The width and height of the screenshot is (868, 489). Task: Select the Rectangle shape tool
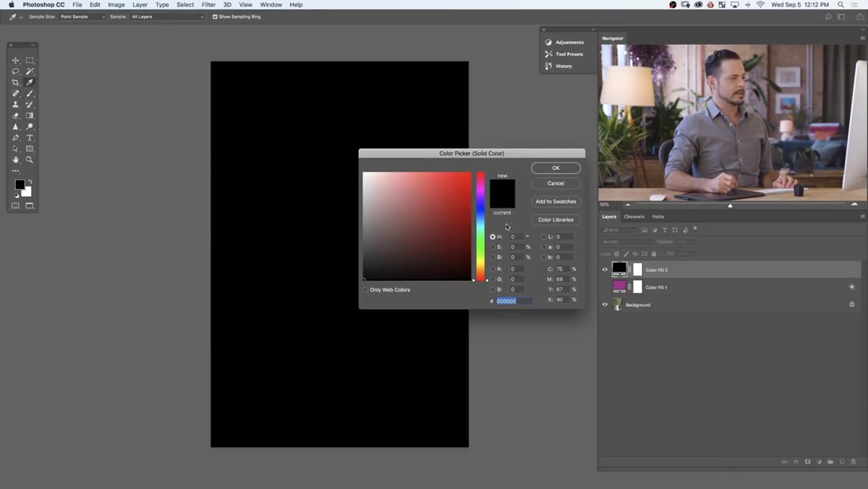pos(30,149)
